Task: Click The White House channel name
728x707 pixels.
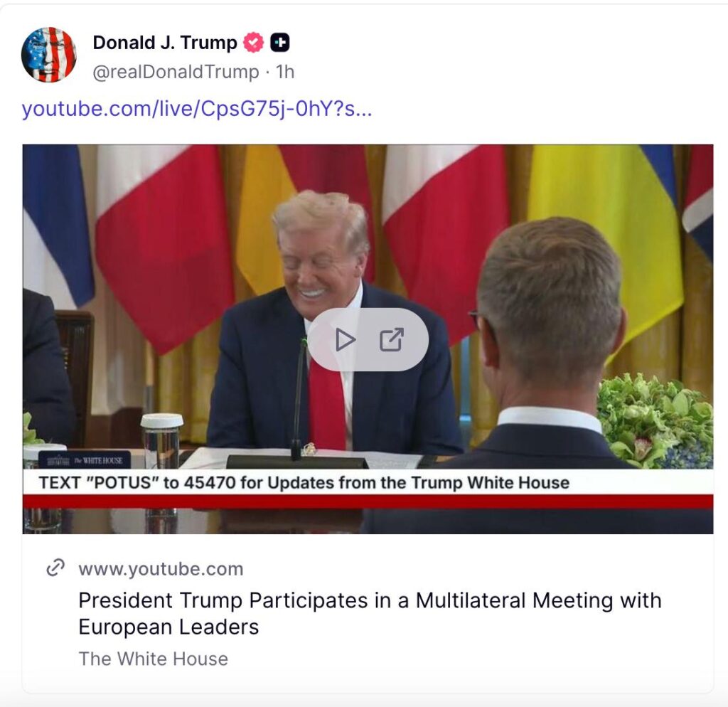Action: coord(154,659)
